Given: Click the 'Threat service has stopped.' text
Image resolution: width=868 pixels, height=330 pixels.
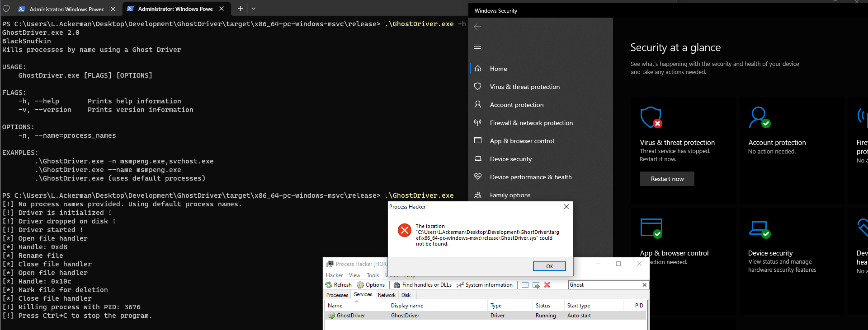Looking at the screenshot, I should coord(675,151).
